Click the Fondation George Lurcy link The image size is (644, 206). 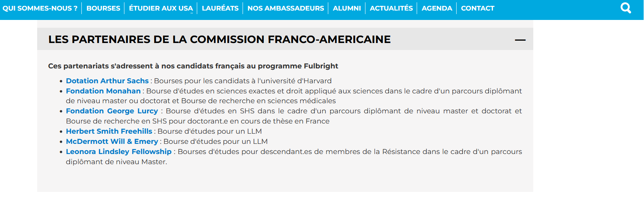(112, 111)
